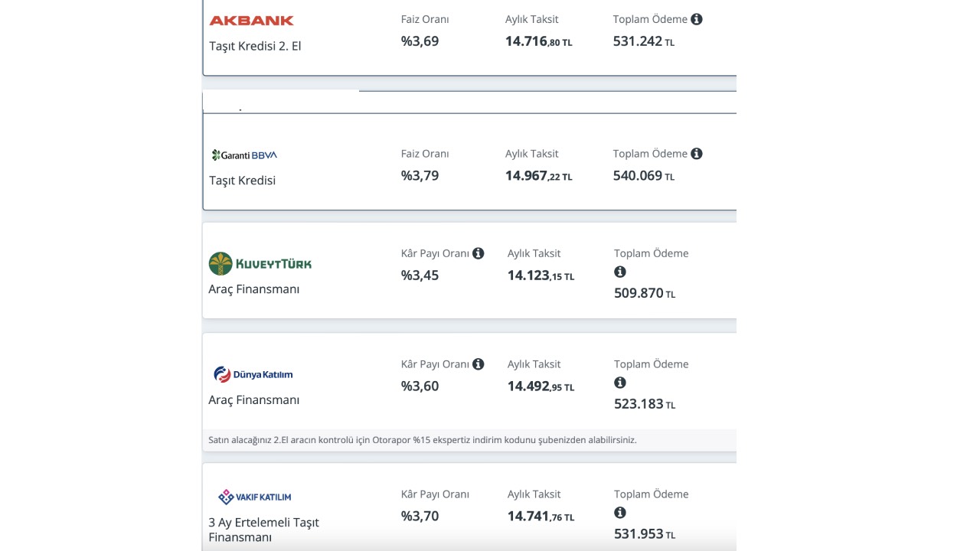The width and height of the screenshot is (980, 551).
Task: Click the info icon under Dünya Katılım Toplam Ödeme
Action: click(620, 383)
